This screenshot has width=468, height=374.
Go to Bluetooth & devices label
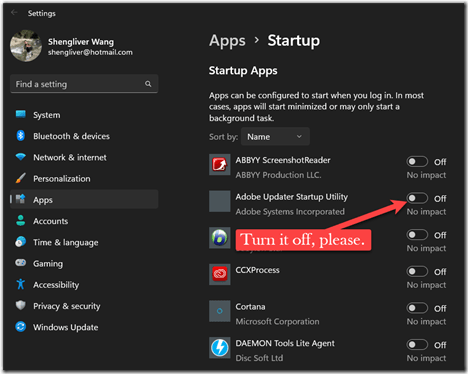tap(71, 136)
